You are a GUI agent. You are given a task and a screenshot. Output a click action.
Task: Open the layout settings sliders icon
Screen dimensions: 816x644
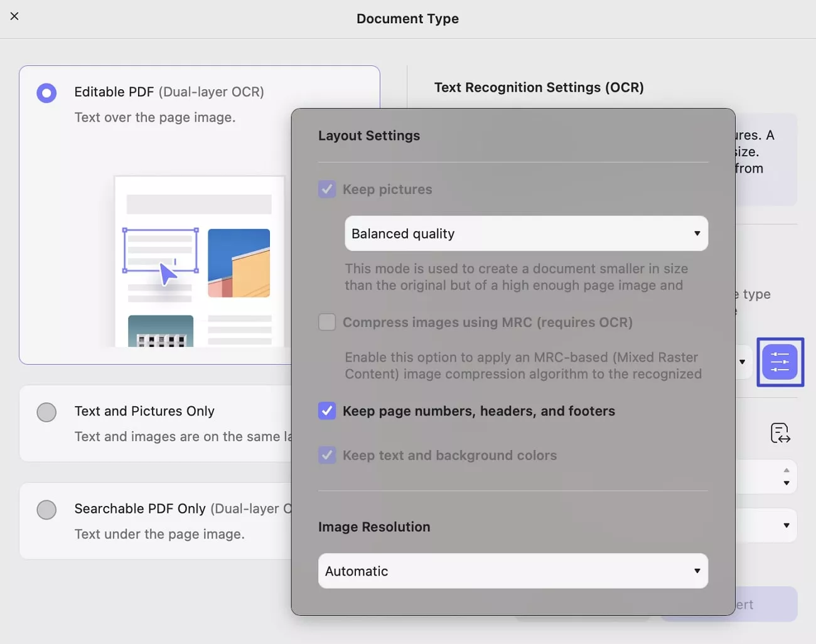click(x=780, y=362)
